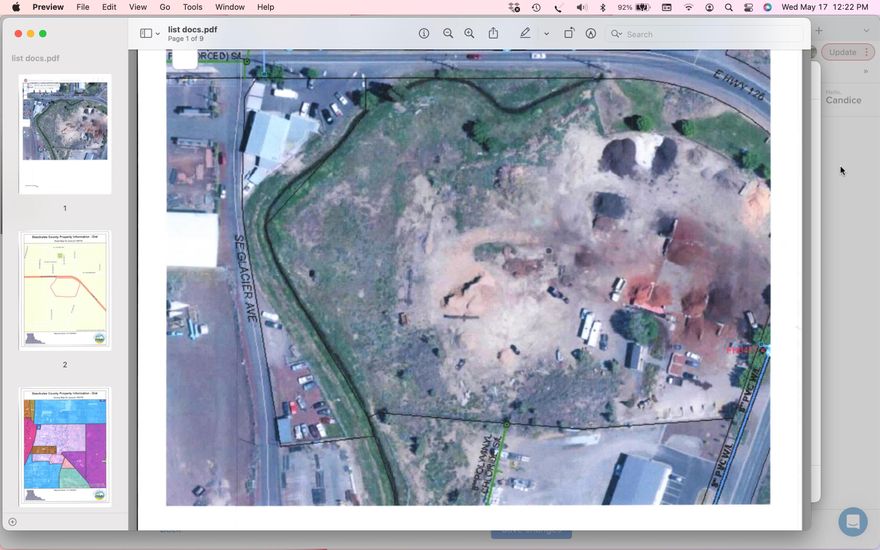Click the plus icon at sidebar bottom
Image resolution: width=880 pixels, height=550 pixels.
point(12,522)
